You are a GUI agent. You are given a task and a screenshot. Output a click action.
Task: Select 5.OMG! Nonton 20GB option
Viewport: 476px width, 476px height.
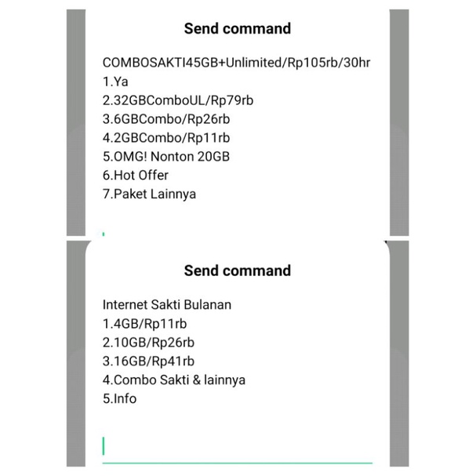click(x=166, y=156)
